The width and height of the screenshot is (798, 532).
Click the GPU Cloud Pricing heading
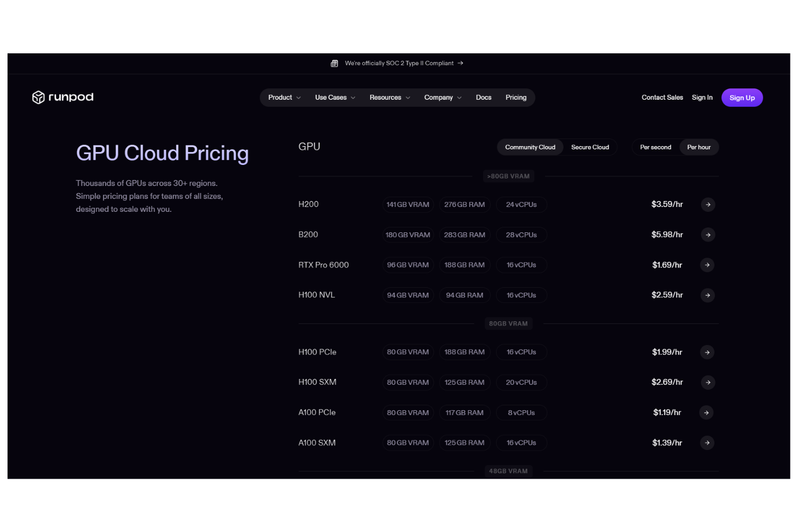pyautogui.click(x=162, y=154)
